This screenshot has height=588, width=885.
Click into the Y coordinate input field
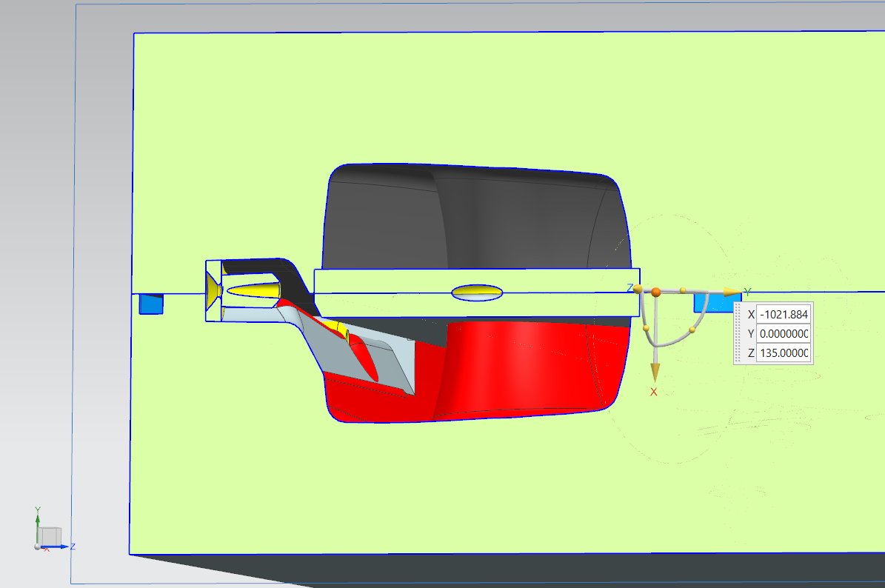tap(783, 333)
